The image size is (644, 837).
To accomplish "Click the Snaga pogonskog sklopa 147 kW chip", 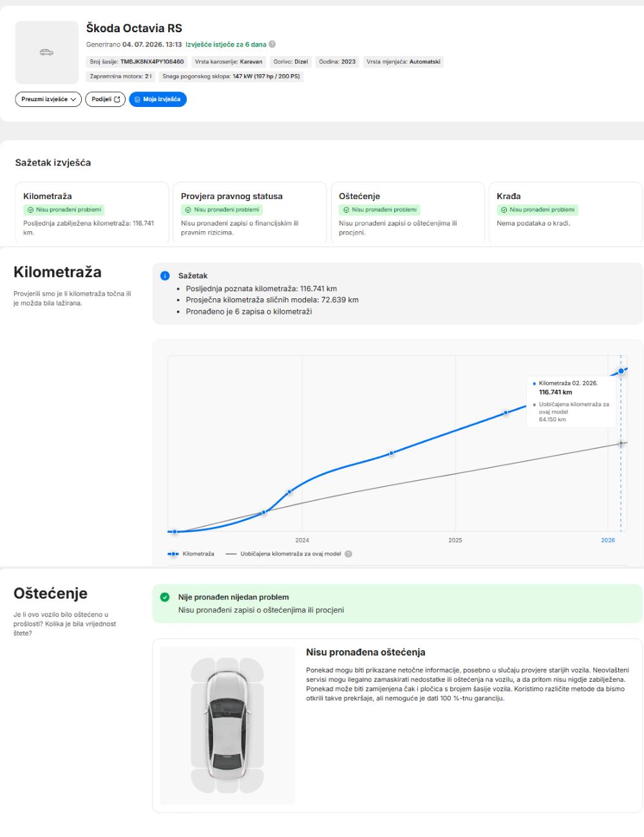I will click(x=231, y=76).
